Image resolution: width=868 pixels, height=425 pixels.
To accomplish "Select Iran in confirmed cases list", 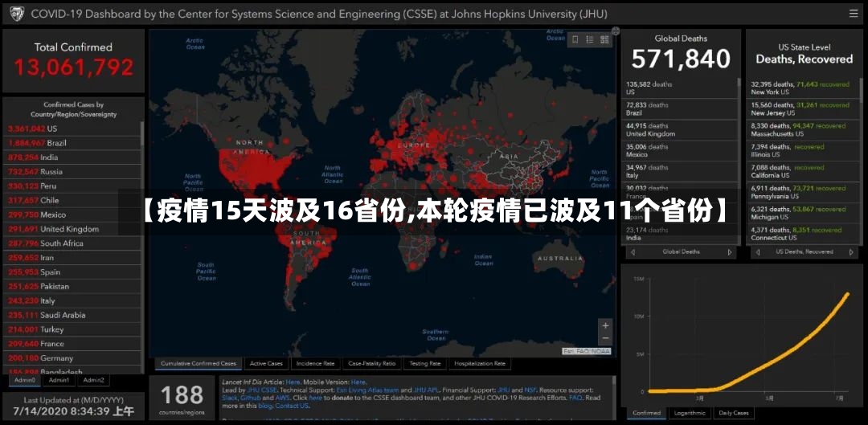I will click(x=72, y=258).
